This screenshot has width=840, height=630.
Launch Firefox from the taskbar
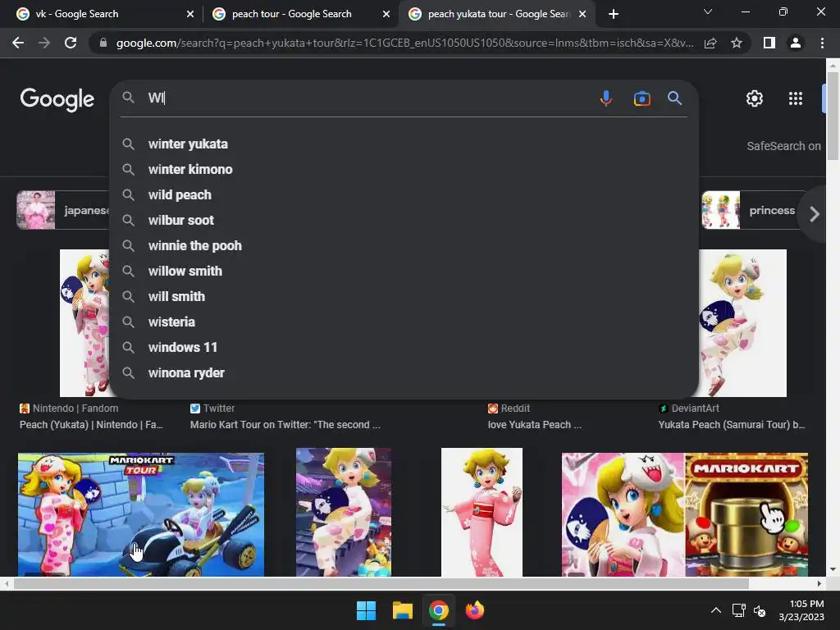point(475,610)
